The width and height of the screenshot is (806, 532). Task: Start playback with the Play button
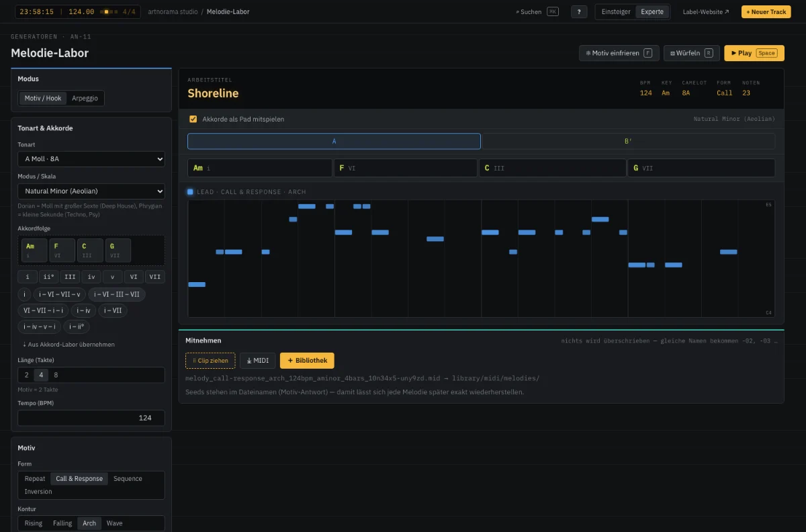(754, 53)
